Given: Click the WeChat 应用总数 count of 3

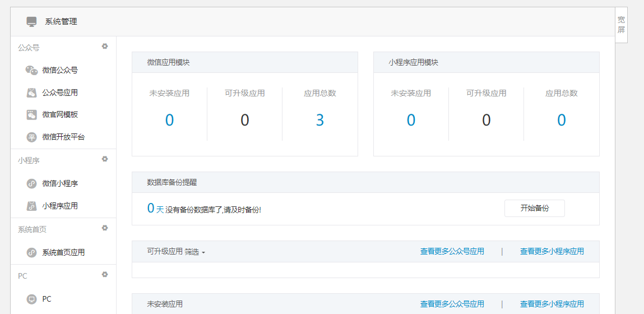Looking at the screenshot, I should (319, 120).
